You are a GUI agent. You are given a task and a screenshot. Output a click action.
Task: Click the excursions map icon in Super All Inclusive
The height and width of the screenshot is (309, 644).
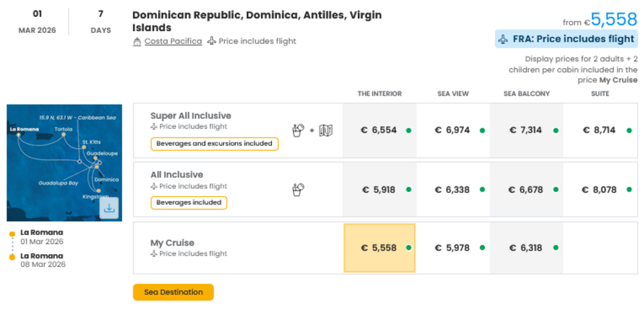325,131
